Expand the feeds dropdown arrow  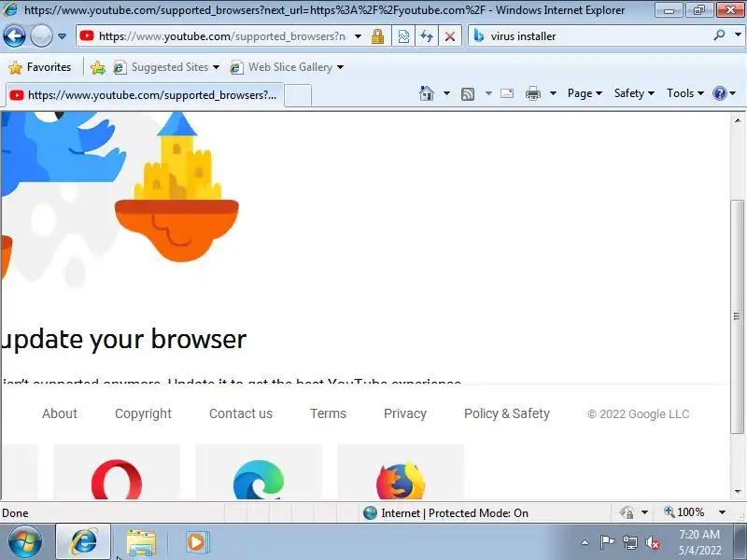coord(488,93)
